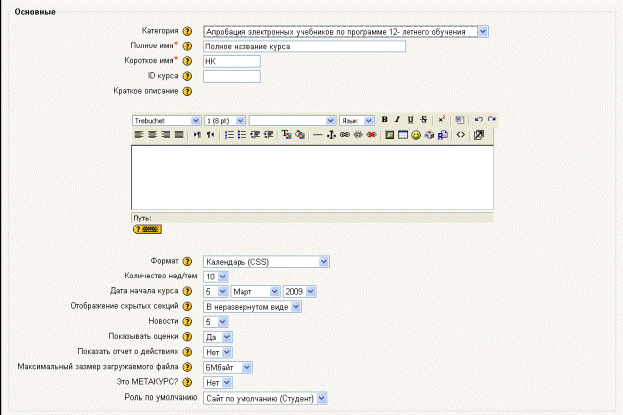
Task: Open the Категория dropdown
Action: (345, 32)
